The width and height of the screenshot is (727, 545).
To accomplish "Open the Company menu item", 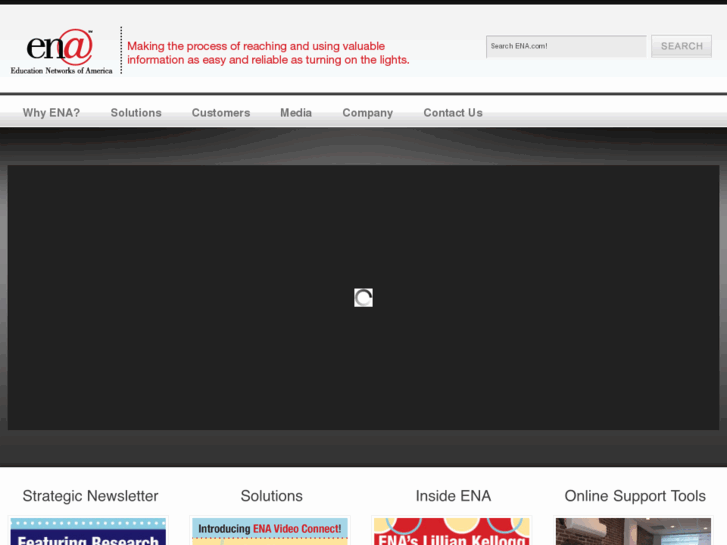I will pyautogui.click(x=368, y=113).
